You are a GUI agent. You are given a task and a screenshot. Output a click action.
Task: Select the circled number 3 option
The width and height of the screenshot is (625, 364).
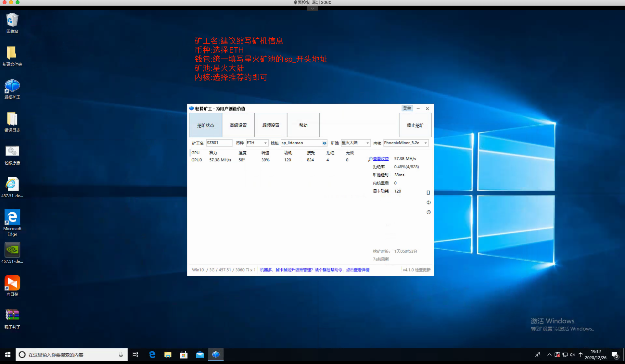coord(428,212)
